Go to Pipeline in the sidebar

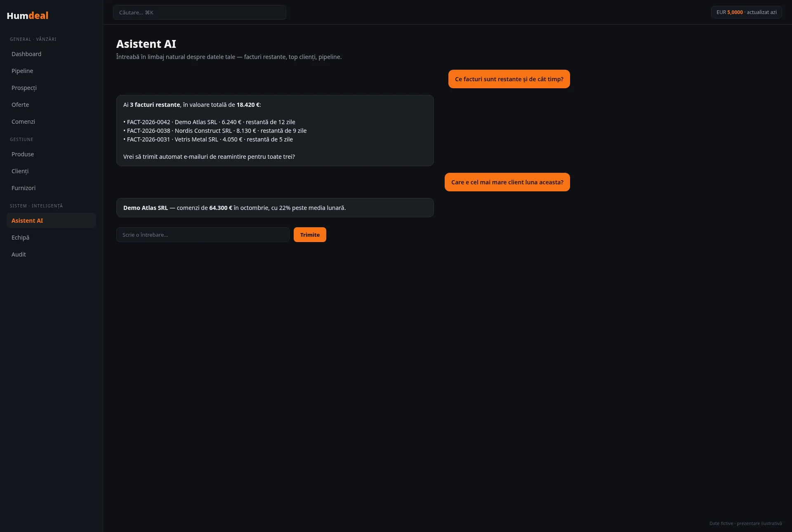51,71
